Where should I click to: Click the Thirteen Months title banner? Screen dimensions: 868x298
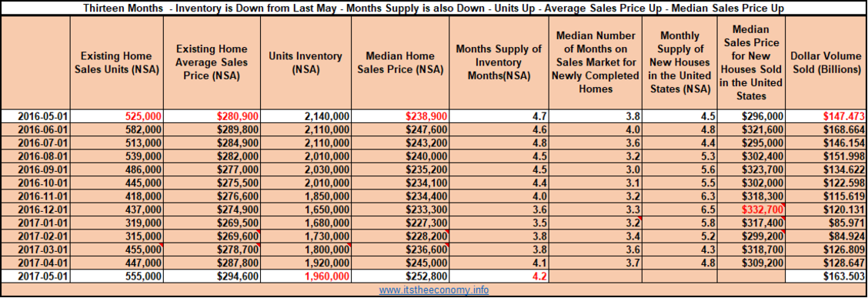coord(433,8)
